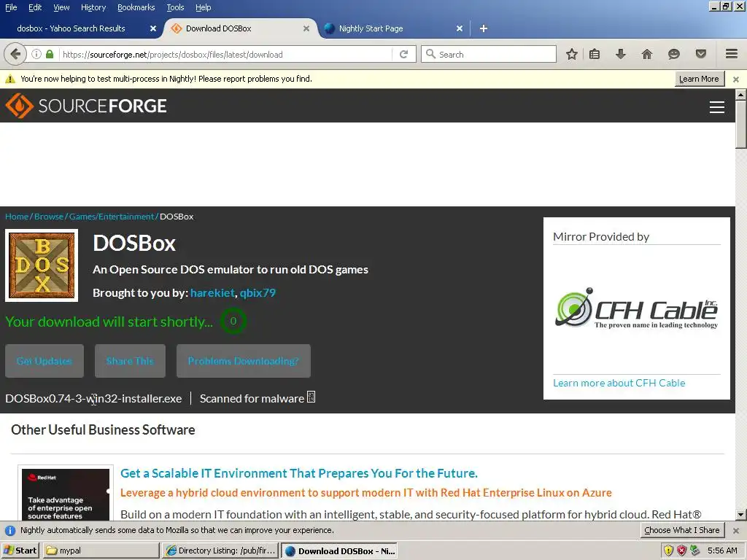The height and width of the screenshot is (560, 747).
Task: Open the browser hamburger menu
Action: [732, 54]
